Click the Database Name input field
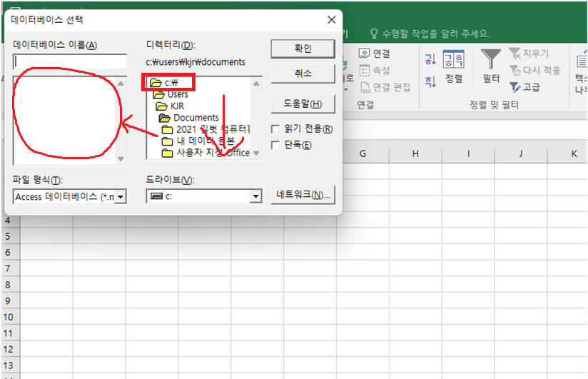The width and height of the screenshot is (588, 379). tap(70, 62)
